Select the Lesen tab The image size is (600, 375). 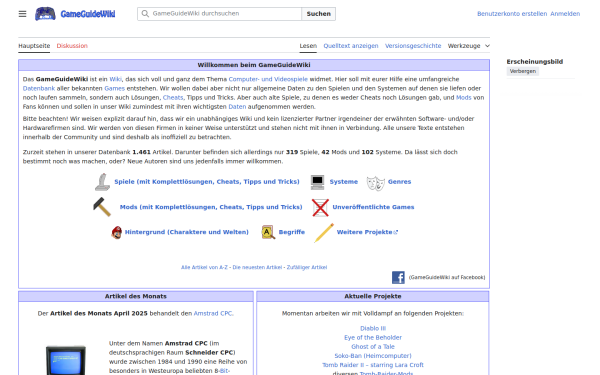coord(308,46)
